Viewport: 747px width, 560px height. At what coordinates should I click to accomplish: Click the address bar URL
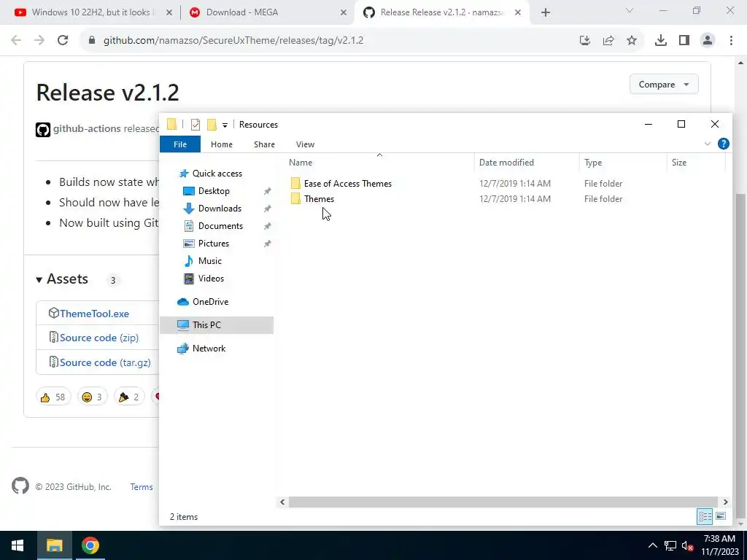[233, 41]
